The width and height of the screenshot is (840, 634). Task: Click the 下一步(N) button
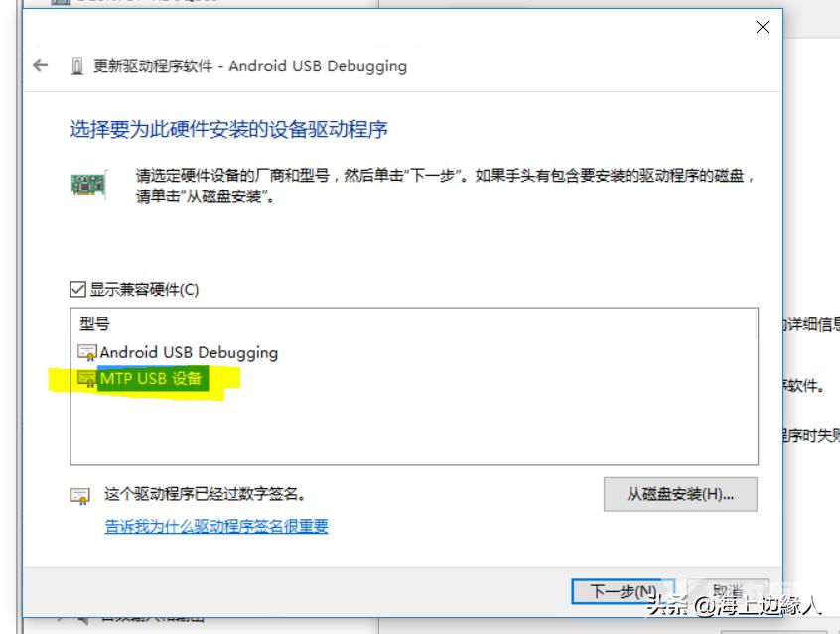(623, 591)
